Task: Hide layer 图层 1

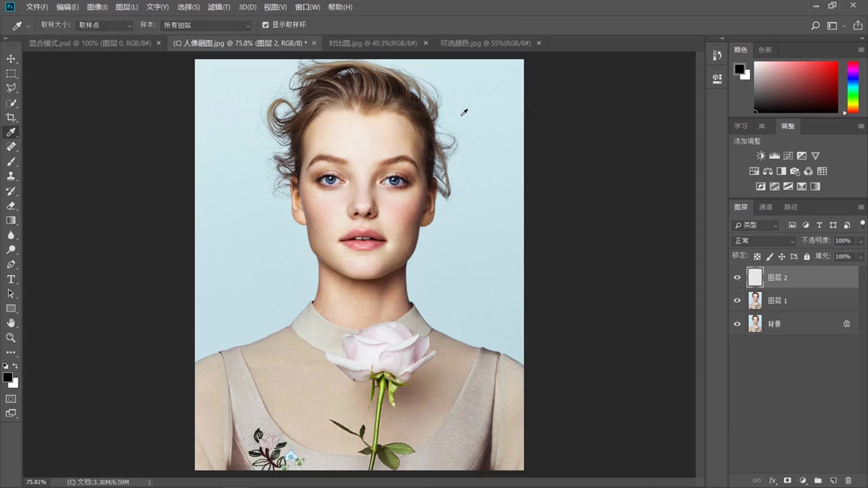Action: (x=737, y=300)
